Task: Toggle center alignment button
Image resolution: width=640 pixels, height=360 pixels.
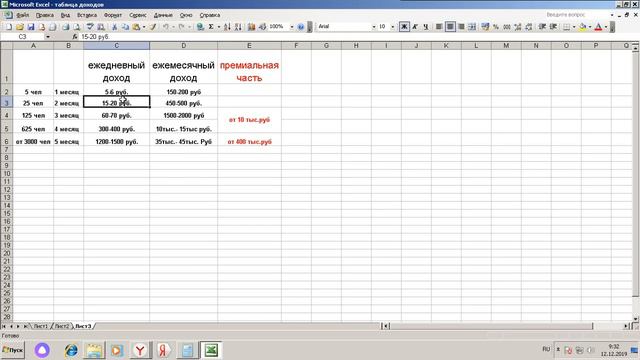Action: point(450,27)
